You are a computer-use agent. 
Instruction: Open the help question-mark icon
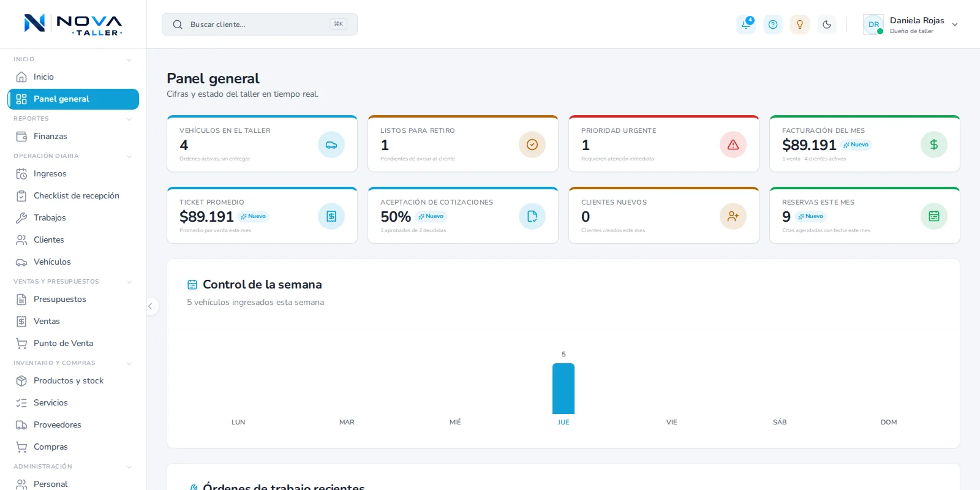click(x=773, y=24)
